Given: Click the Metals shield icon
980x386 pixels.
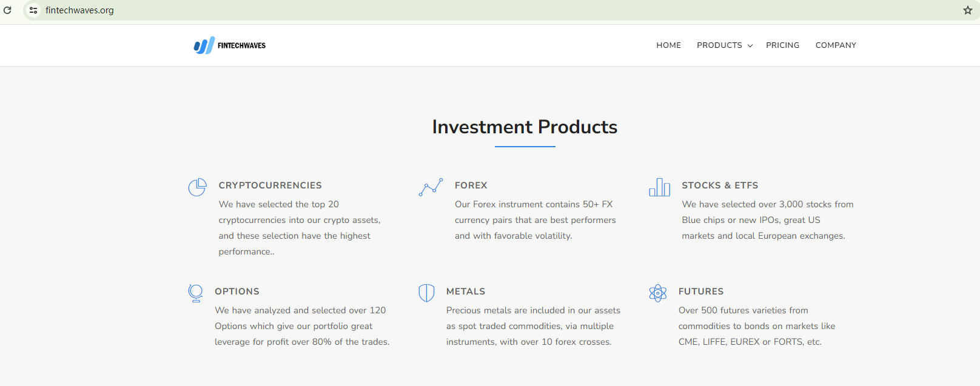Looking at the screenshot, I should pyautogui.click(x=426, y=293).
